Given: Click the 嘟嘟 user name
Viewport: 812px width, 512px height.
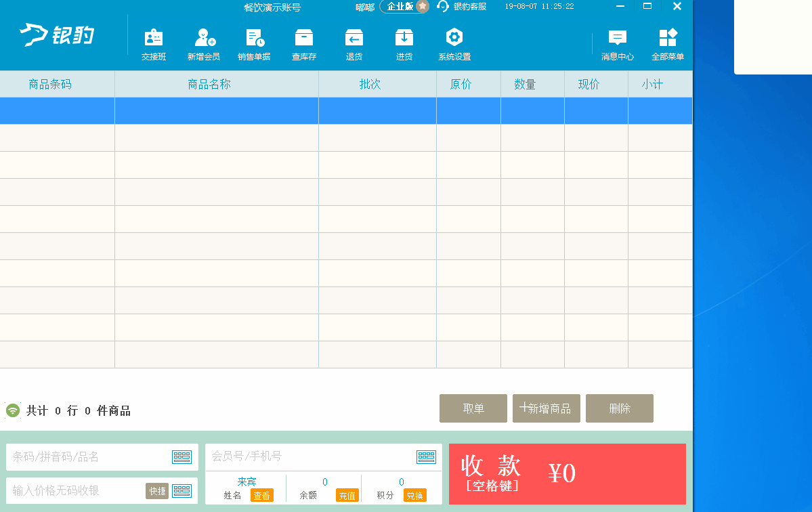Looking at the screenshot, I should coord(365,7).
